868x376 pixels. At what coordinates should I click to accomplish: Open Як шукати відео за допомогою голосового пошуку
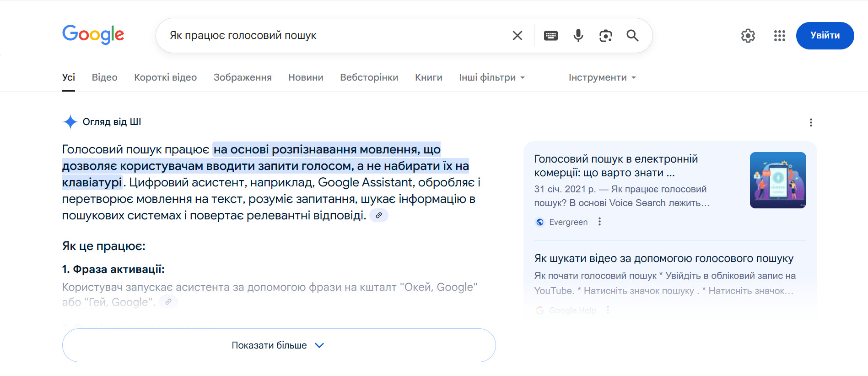tap(664, 258)
